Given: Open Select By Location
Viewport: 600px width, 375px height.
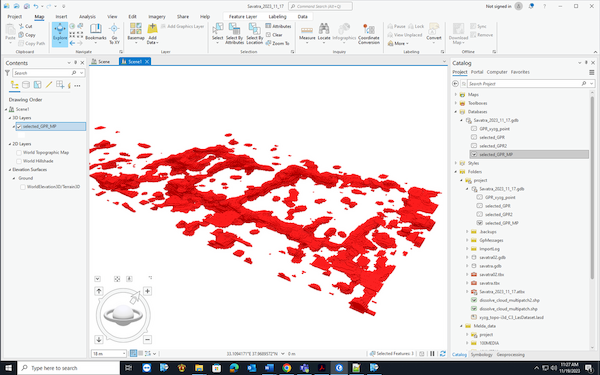Looking at the screenshot, I should (x=254, y=33).
